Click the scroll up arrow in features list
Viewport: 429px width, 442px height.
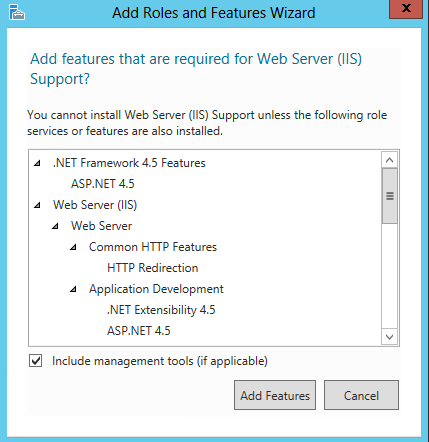(389, 160)
